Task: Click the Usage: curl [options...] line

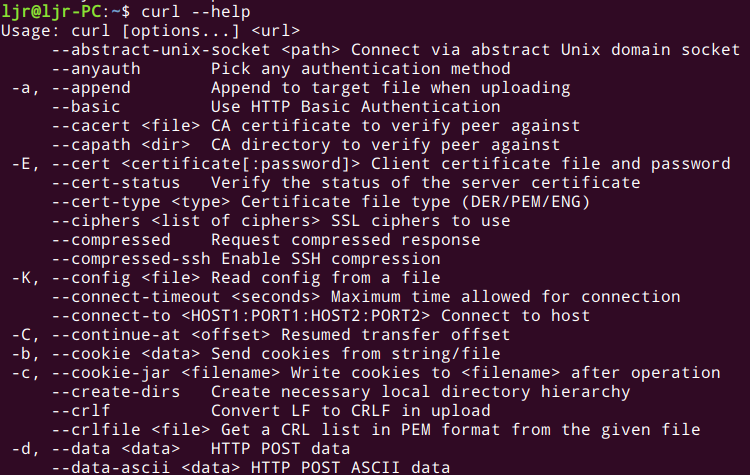Action: [x=151, y=31]
